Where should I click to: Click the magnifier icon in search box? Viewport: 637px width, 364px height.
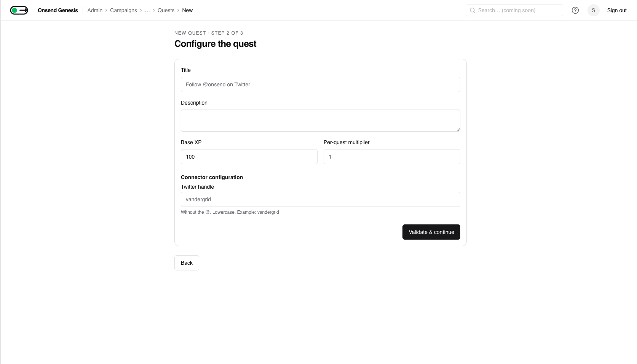[x=473, y=10]
